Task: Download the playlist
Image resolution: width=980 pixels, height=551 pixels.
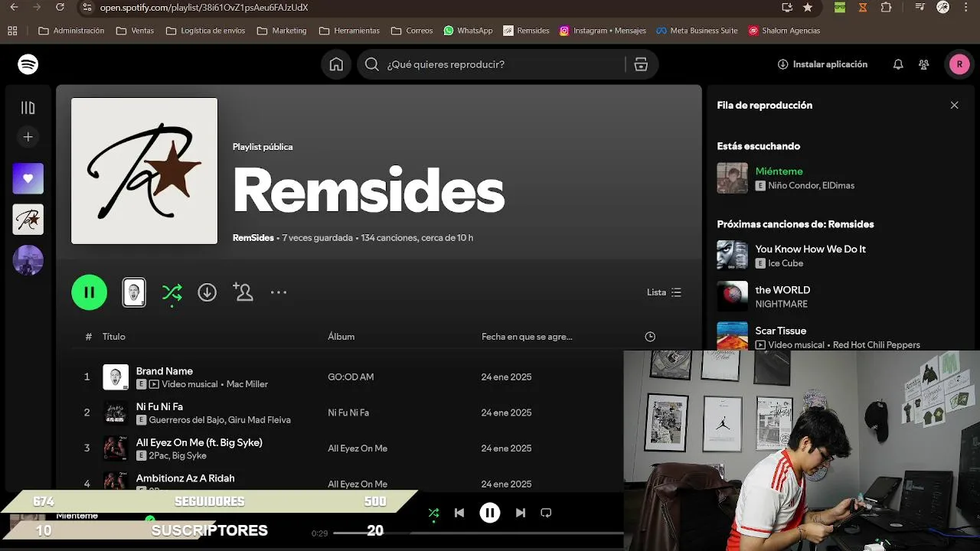Action: pos(207,292)
